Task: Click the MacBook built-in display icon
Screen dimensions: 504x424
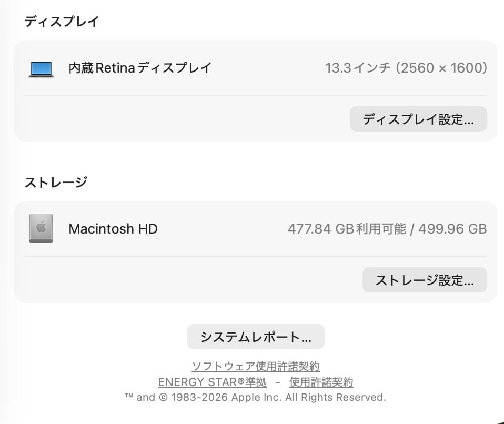Action: pos(41,69)
